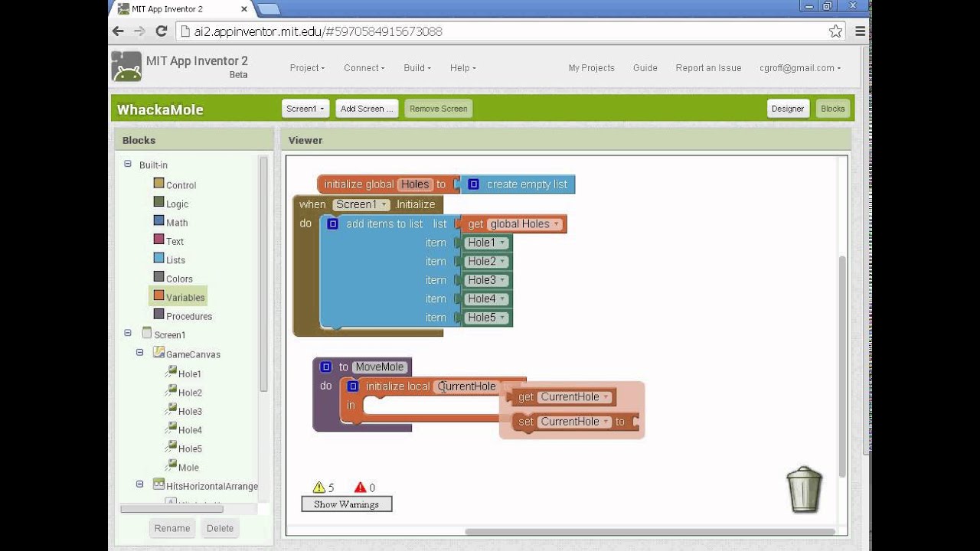
Task: Collapse the GameCanvas tree node
Action: tap(139, 353)
